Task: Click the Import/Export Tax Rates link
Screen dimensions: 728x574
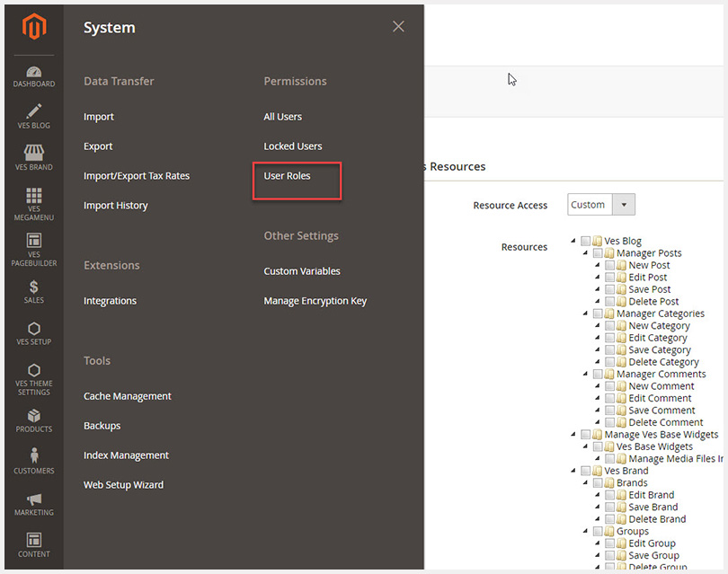Action: pyautogui.click(x=137, y=176)
